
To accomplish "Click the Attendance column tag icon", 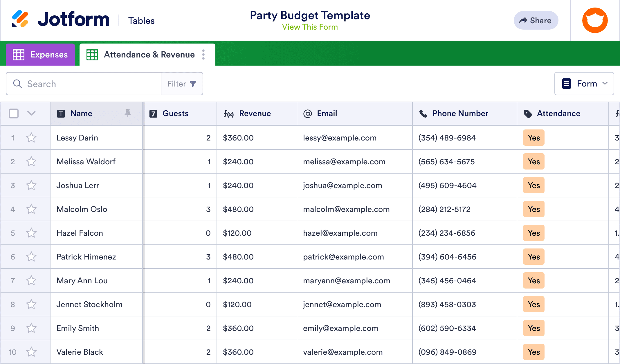I will pos(528,113).
